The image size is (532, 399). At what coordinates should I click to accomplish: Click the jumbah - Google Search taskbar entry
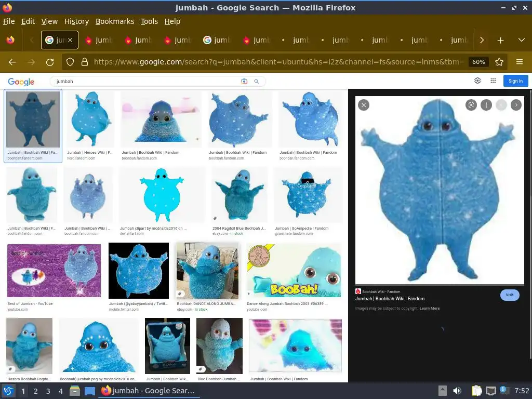coord(149,391)
